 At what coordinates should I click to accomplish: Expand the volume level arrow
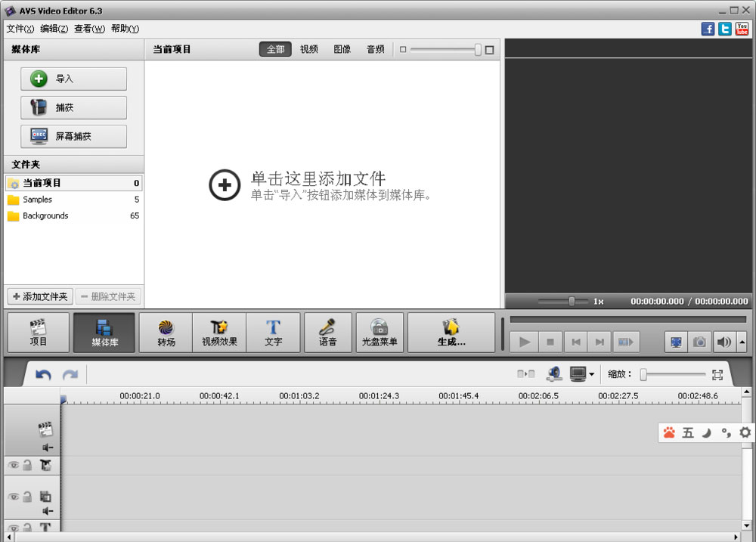(742, 342)
